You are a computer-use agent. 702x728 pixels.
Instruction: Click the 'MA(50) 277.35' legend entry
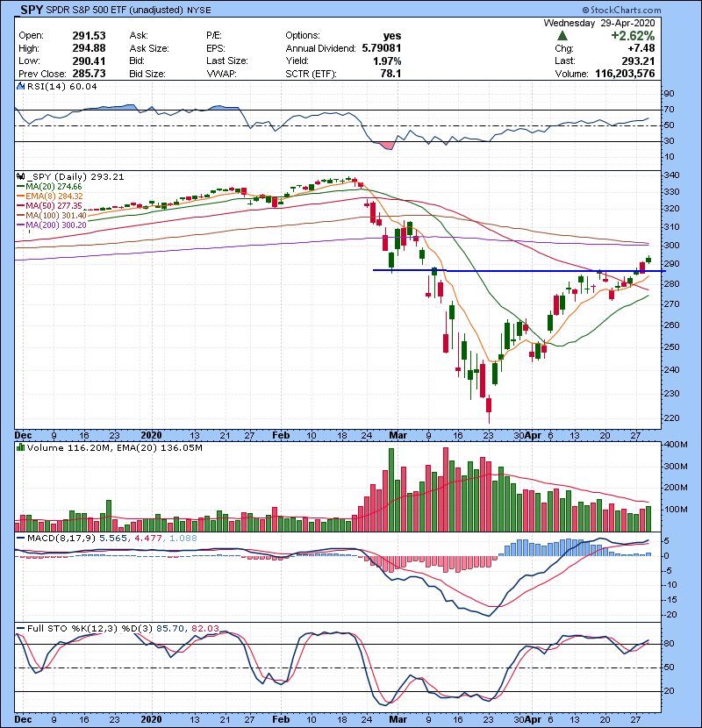pos(54,205)
